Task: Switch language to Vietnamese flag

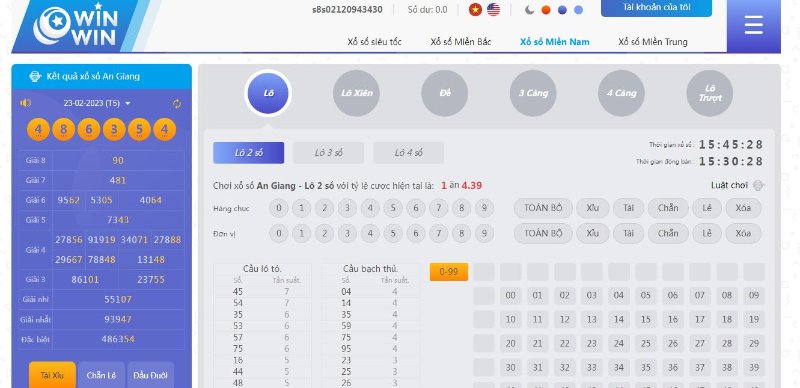Action: (x=475, y=10)
